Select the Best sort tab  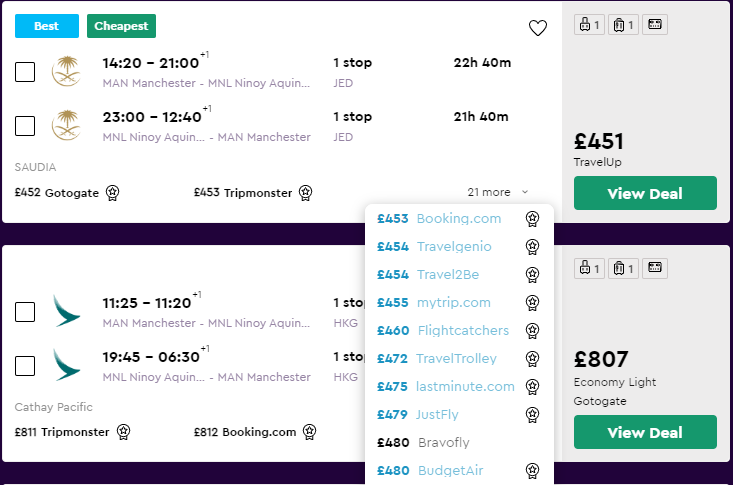47,26
